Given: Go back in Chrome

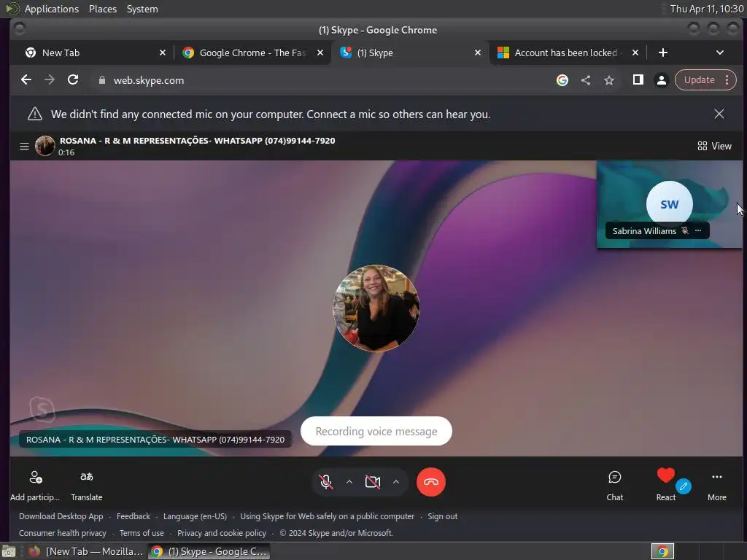Looking at the screenshot, I should pos(26,80).
